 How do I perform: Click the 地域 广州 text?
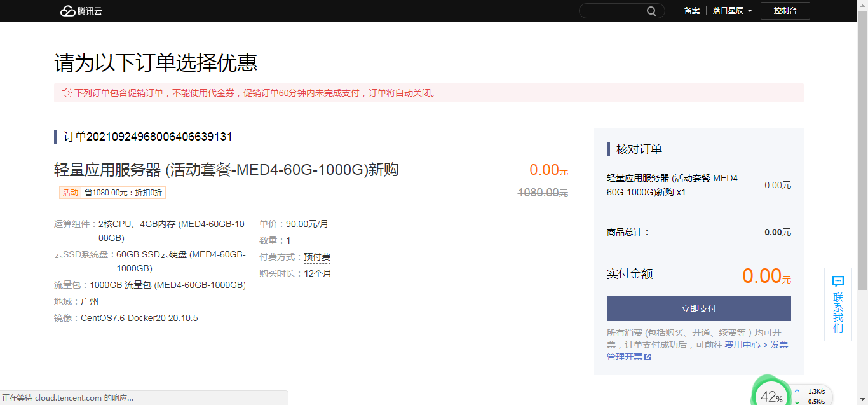click(76, 301)
